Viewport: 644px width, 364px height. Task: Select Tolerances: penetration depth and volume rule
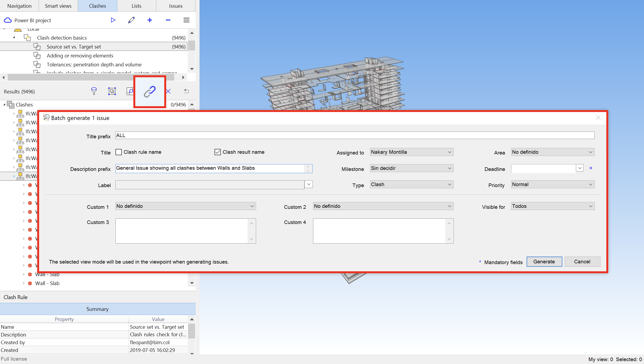pyautogui.click(x=94, y=64)
